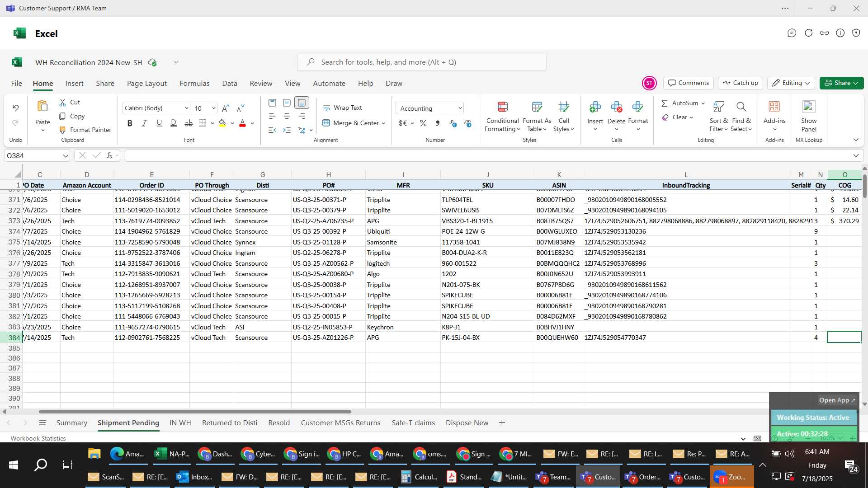Click the green Share button
Viewport: 868px width, 488px height.
841,83
